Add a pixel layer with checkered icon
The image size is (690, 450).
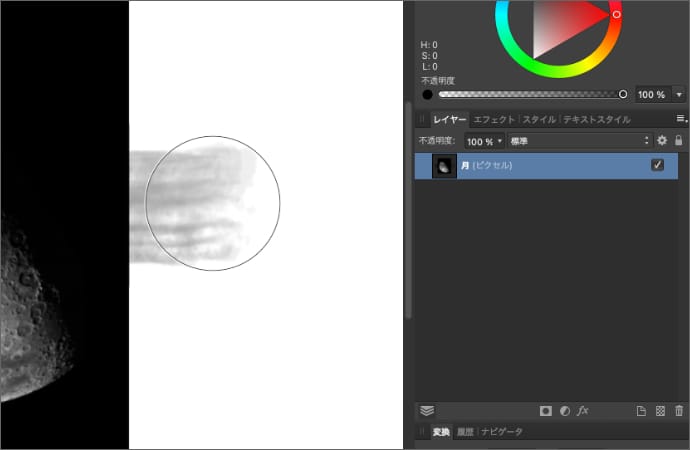[x=660, y=410]
